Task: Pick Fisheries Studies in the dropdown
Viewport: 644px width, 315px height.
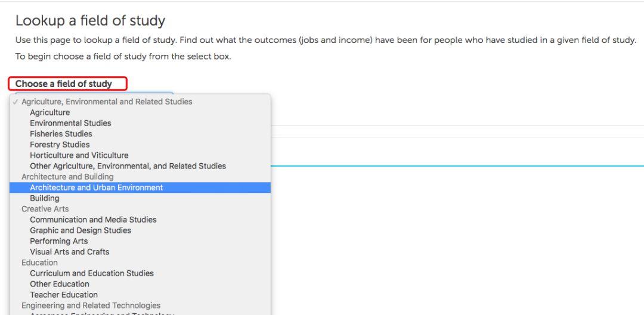Action: coord(61,134)
